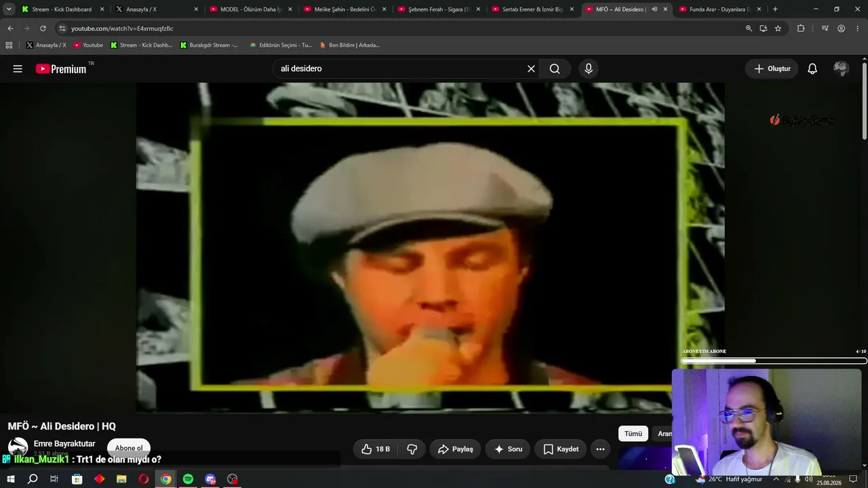Like the MFÖ Ali Desidero video

point(375,449)
